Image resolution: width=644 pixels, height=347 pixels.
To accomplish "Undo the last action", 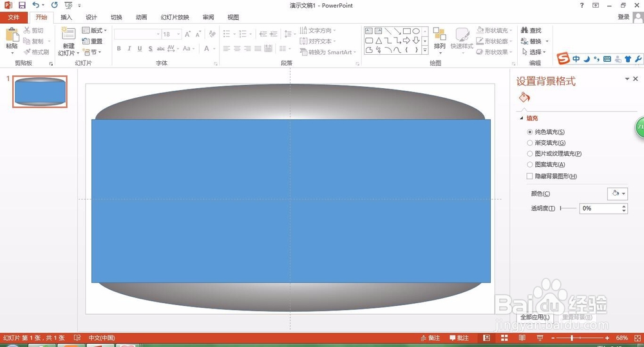I will pyautogui.click(x=36, y=5).
